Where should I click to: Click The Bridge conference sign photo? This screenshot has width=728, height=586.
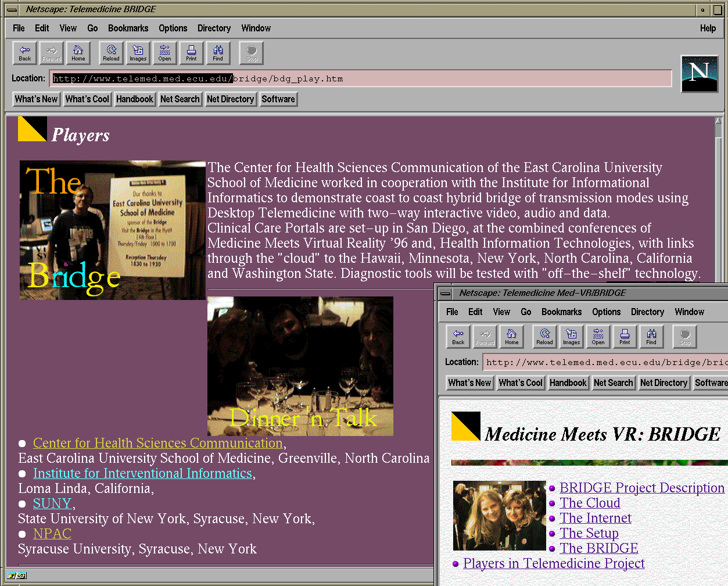pos(113,230)
